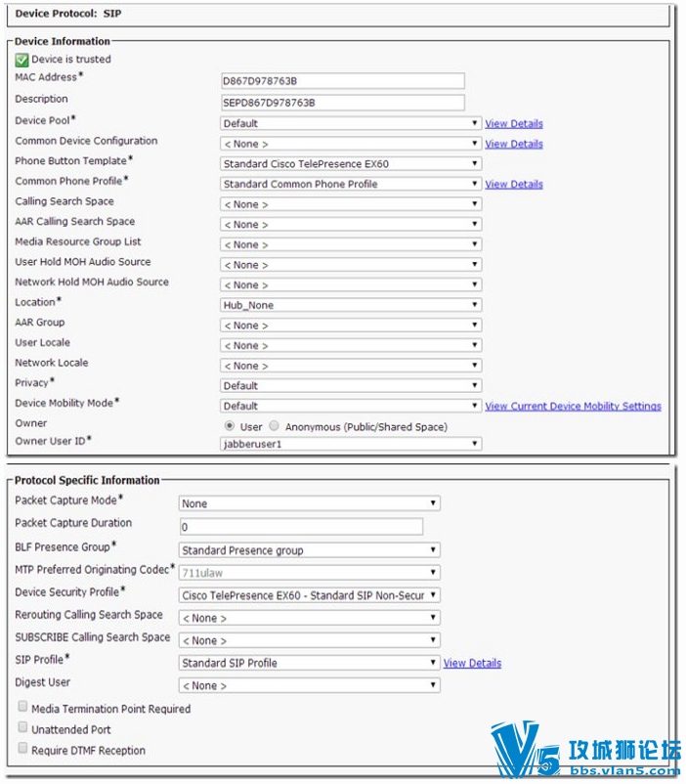Click the Packet Capture Duration field
The height and width of the screenshot is (784, 686).
301,527
